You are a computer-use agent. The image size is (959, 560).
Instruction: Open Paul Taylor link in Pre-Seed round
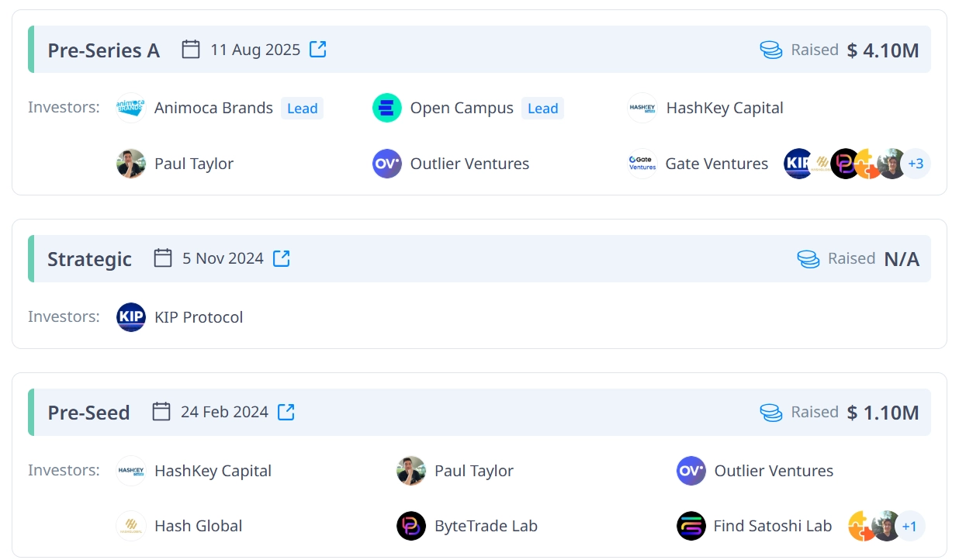[x=473, y=471]
